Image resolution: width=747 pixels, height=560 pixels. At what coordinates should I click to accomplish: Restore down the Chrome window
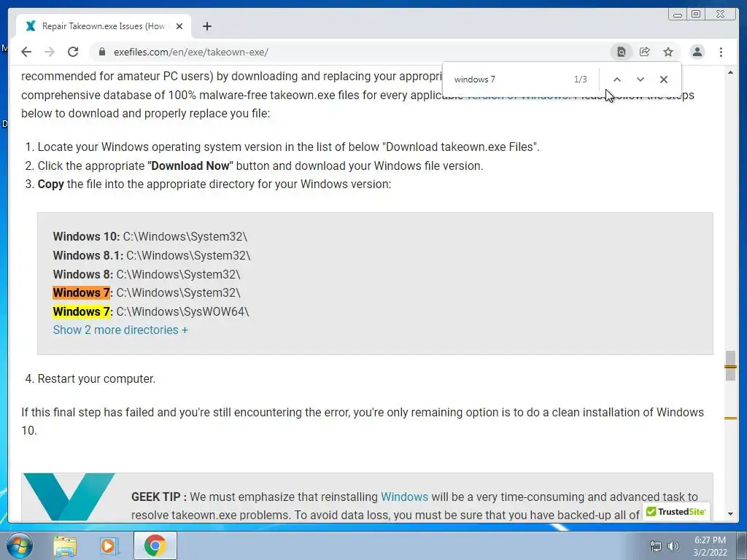pyautogui.click(x=696, y=15)
